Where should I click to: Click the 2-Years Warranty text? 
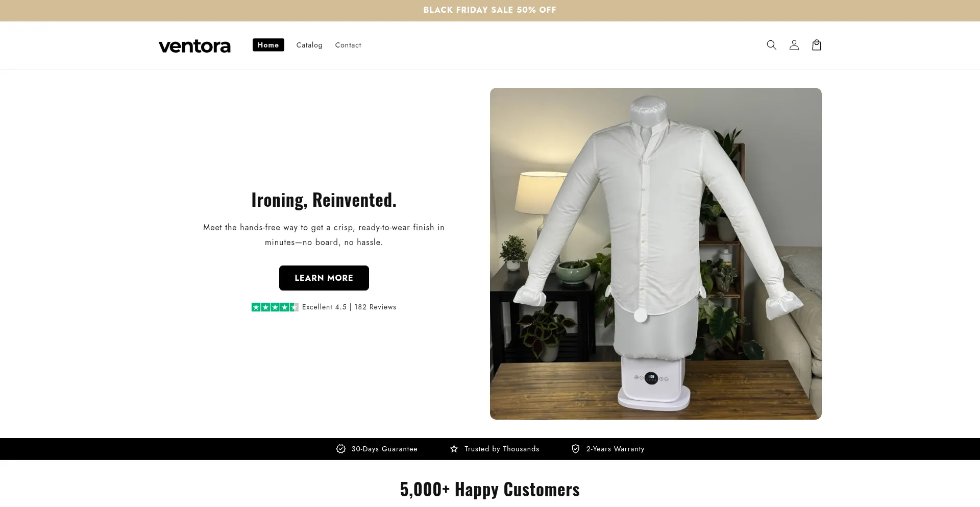coord(615,449)
